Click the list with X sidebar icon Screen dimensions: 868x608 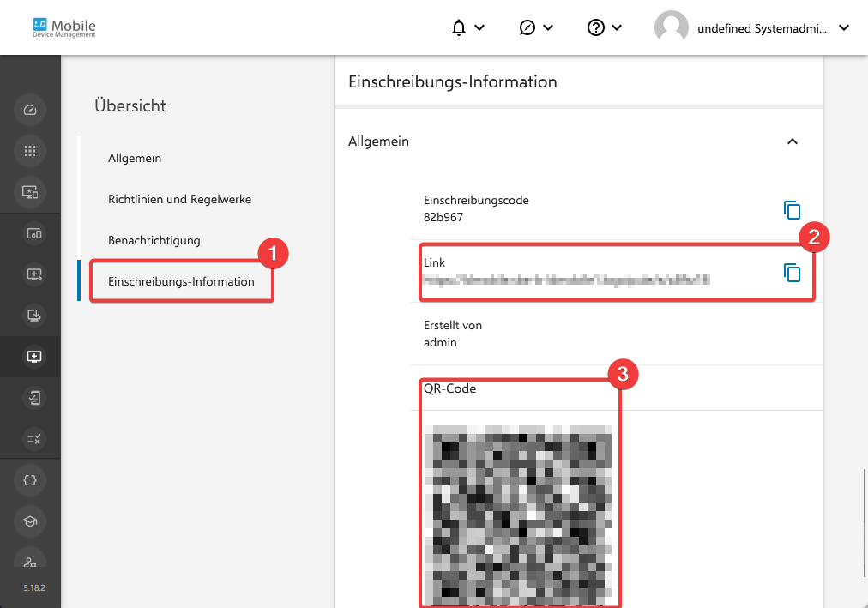coord(33,439)
